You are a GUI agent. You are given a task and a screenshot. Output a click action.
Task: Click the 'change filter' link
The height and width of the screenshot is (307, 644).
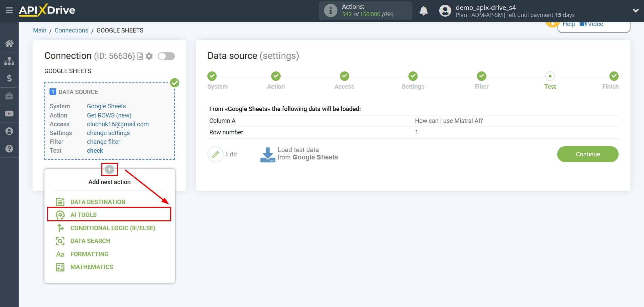(103, 141)
